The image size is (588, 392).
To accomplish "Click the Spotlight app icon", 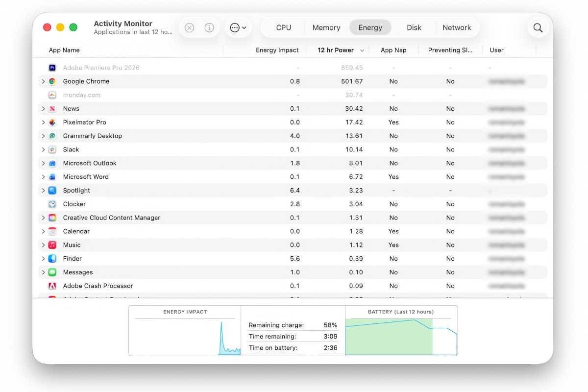I will click(52, 191).
